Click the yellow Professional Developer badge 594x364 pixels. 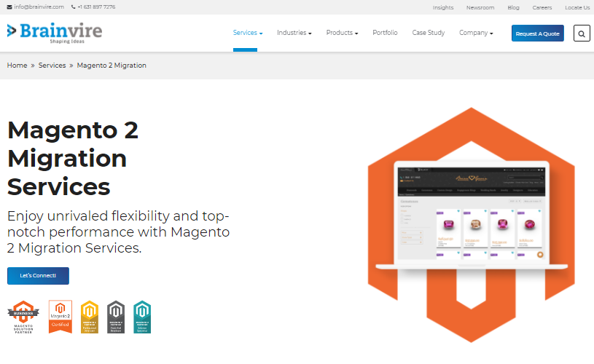click(x=90, y=317)
